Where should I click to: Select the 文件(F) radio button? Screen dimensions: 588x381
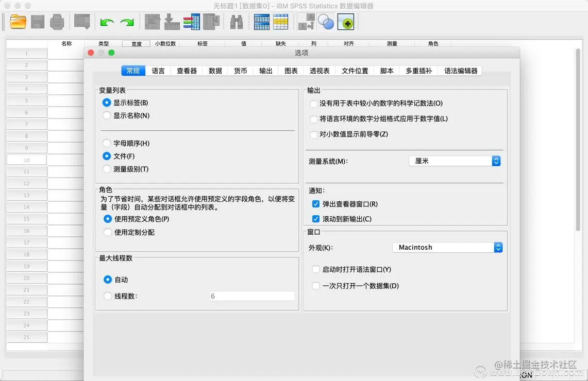(107, 156)
